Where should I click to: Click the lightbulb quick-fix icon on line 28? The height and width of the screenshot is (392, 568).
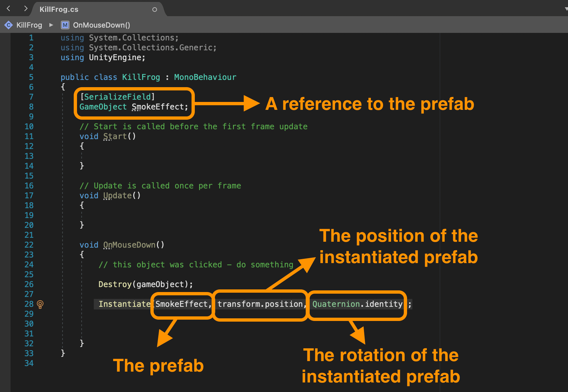point(40,305)
